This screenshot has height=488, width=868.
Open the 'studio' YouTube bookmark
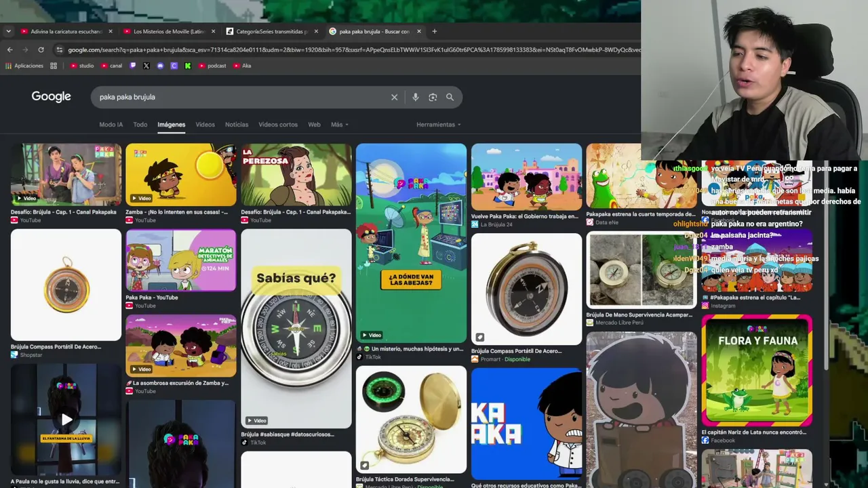tap(82, 66)
